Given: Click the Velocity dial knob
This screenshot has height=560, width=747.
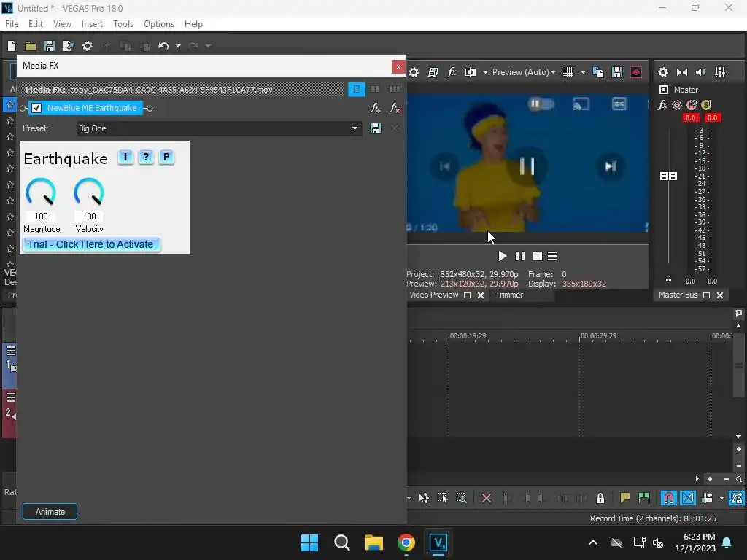Looking at the screenshot, I should [89, 192].
